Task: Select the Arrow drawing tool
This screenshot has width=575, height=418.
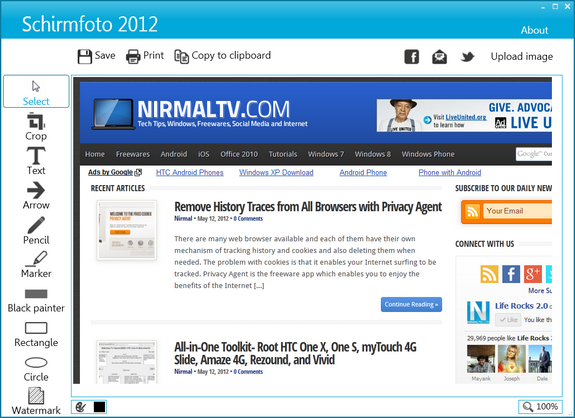Action: click(36, 196)
